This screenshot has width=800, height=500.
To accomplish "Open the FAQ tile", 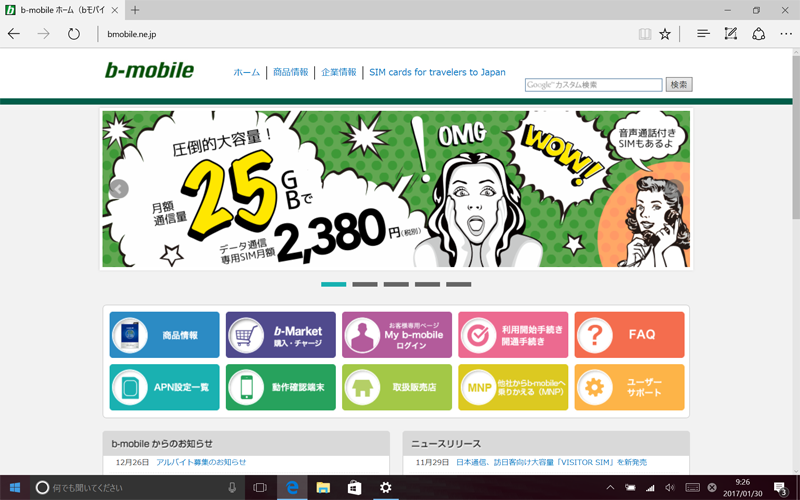I will 630,335.
